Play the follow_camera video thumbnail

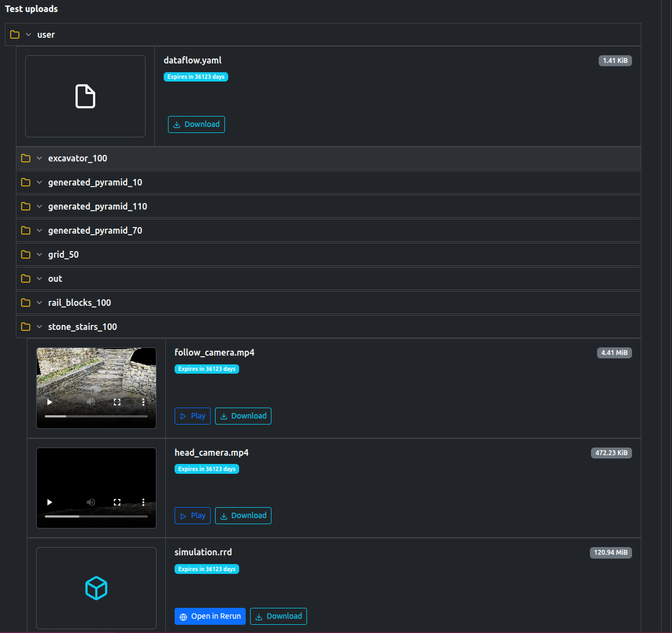tap(50, 402)
